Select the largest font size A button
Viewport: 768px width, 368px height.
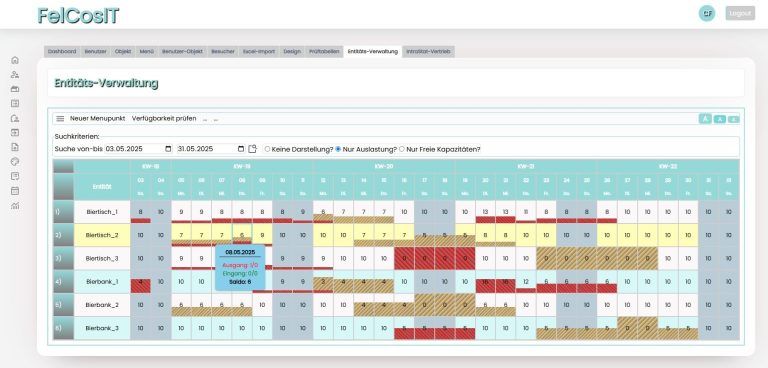705,119
